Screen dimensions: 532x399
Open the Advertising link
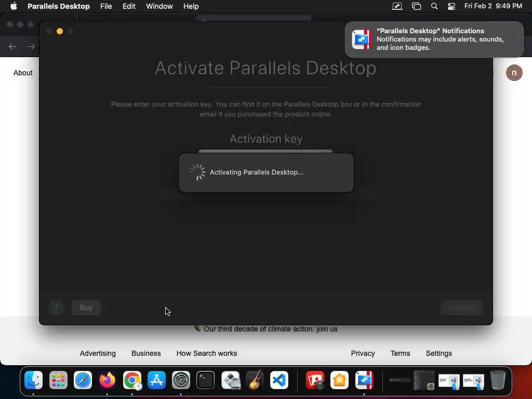coord(98,353)
